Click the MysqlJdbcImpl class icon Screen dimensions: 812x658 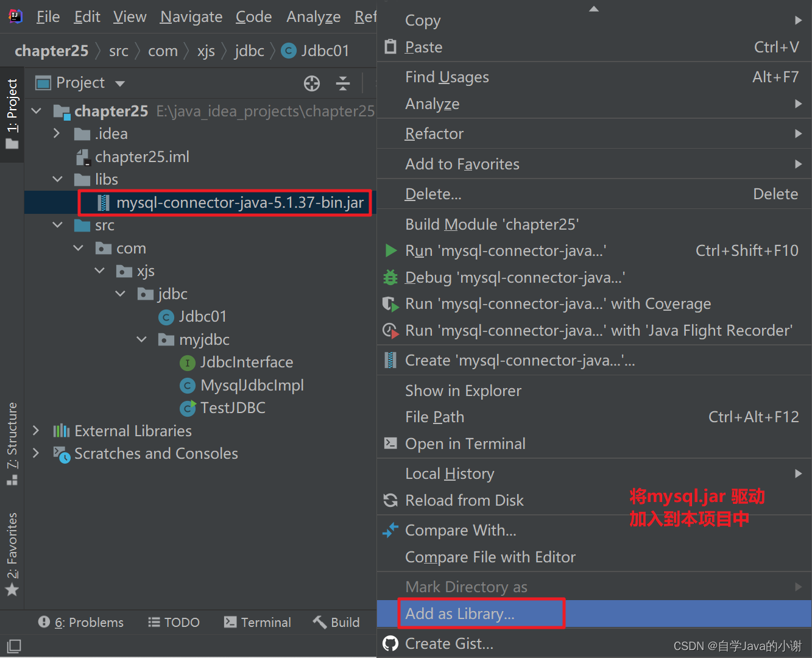coord(188,386)
